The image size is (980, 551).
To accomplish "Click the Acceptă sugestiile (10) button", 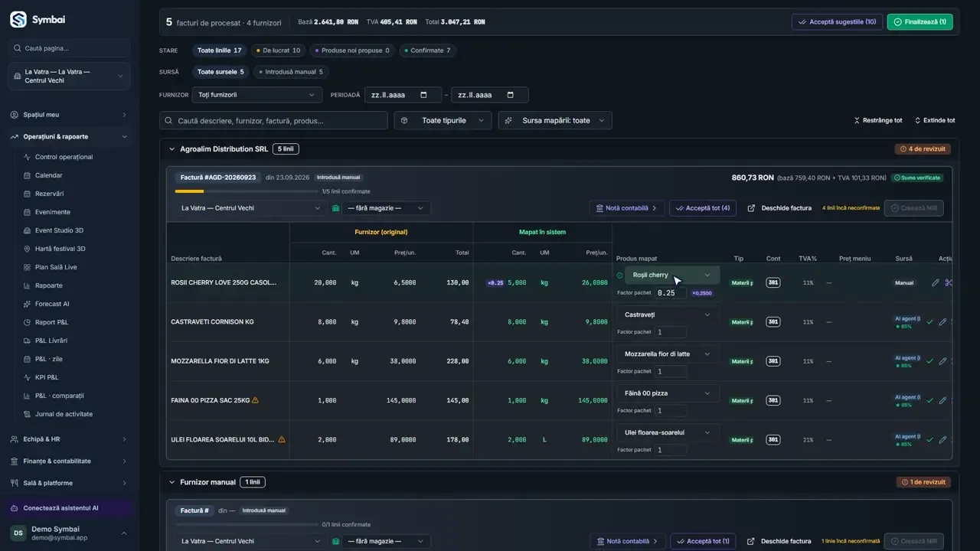I will (x=837, y=22).
